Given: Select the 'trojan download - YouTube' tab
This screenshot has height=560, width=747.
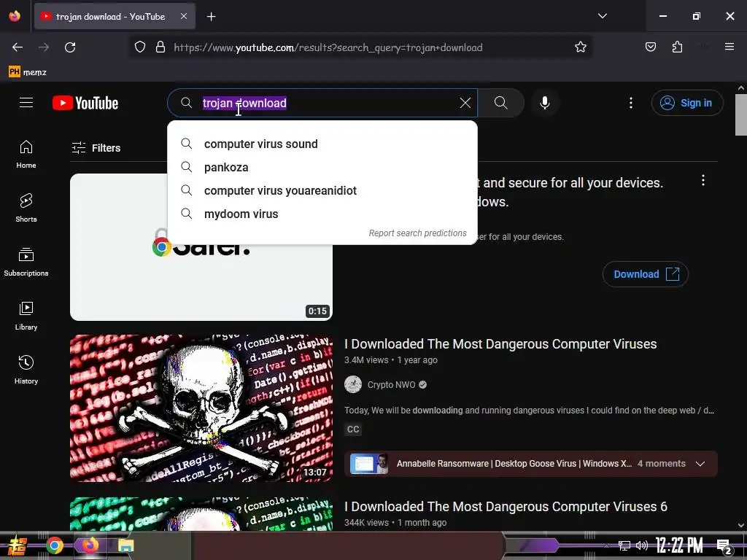Looking at the screenshot, I should (115, 17).
